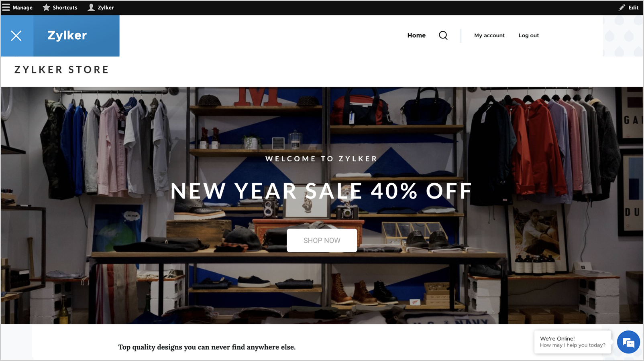This screenshot has height=361, width=644.
Task: Toggle Edit mode in the toolbar
Action: (629, 7)
